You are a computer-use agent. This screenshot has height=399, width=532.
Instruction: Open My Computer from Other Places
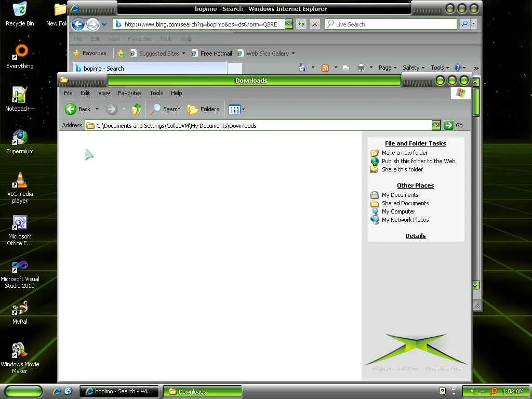coord(398,211)
